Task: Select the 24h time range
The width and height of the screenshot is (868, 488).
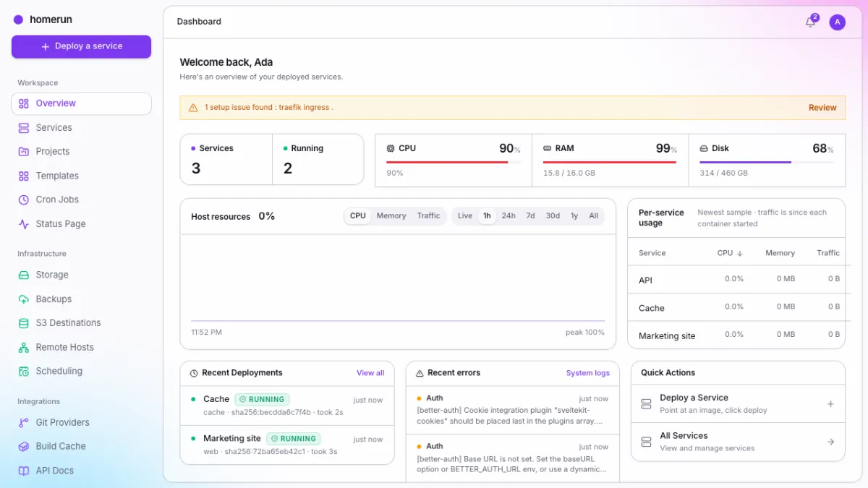Action: click(509, 216)
